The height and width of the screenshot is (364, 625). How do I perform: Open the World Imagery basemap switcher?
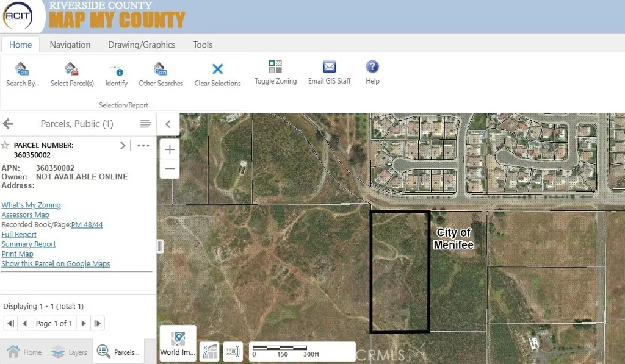(x=178, y=343)
